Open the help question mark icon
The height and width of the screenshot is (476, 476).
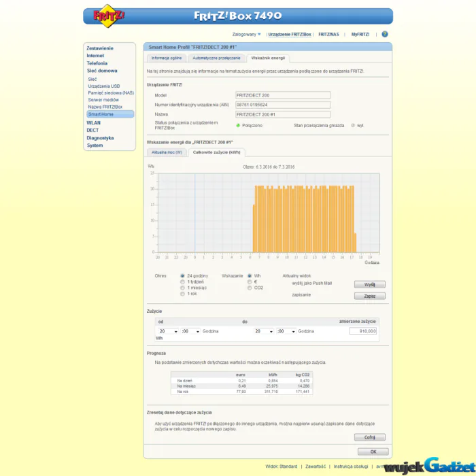[x=385, y=34]
